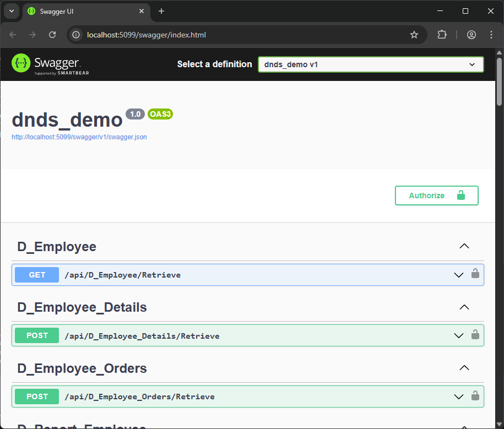Click lock icon on D_Employee_Details POST row
The image size is (504, 429).
click(475, 334)
